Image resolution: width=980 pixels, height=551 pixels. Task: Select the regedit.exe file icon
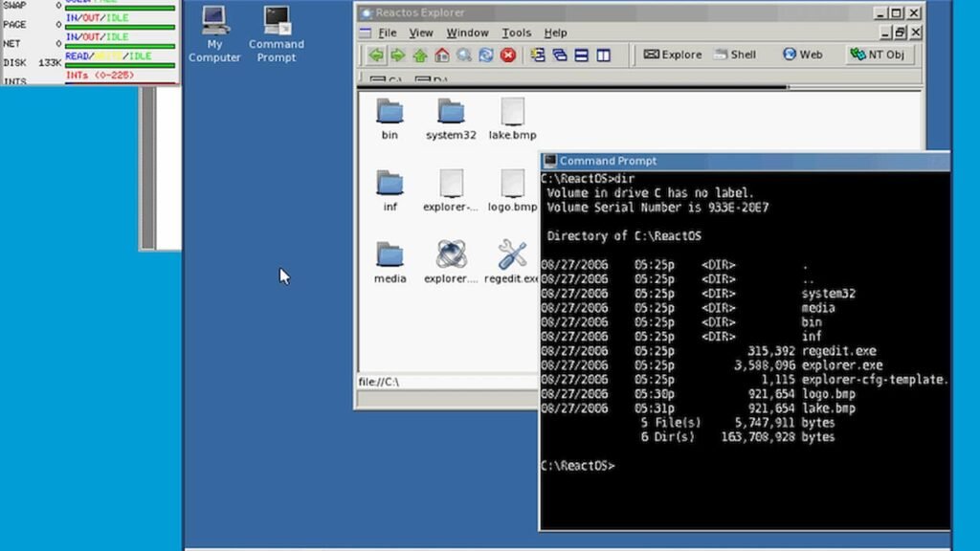513,255
